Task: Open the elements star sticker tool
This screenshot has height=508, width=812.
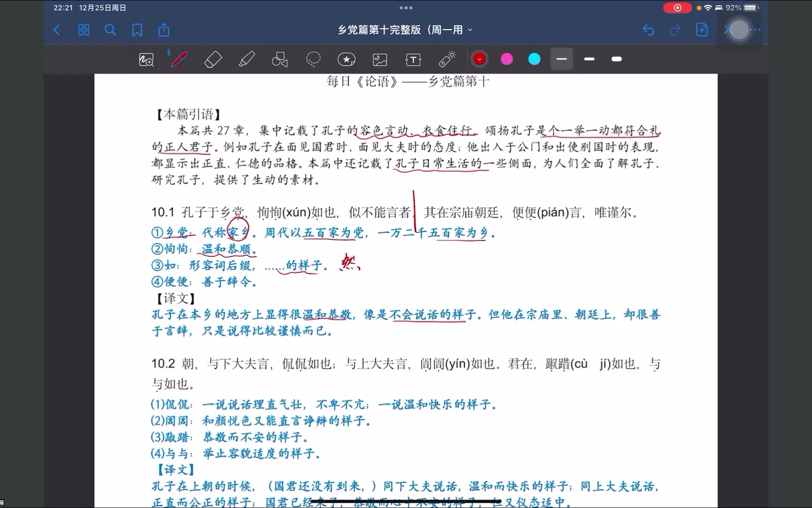Action: coord(346,59)
